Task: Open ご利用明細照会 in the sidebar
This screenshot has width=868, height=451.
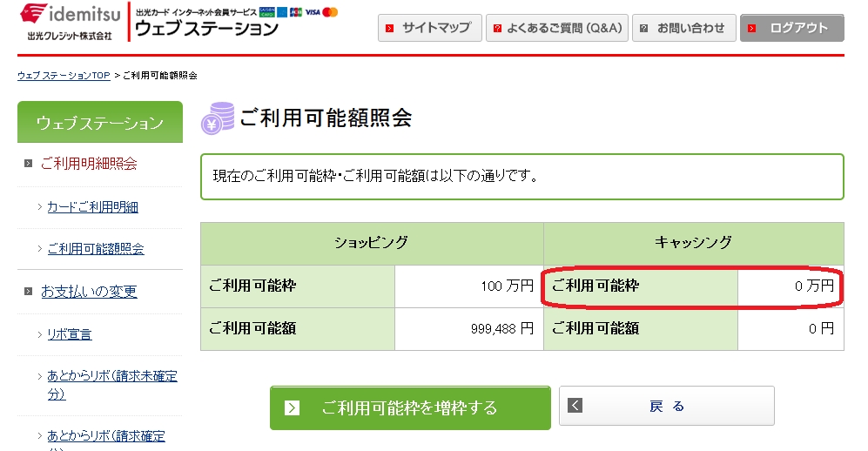Action: pyautogui.click(x=89, y=163)
